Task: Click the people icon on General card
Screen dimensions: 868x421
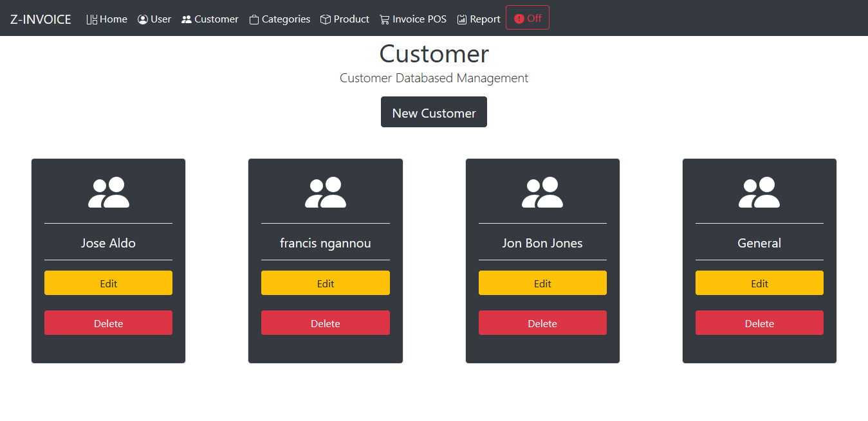Action: point(759,193)
